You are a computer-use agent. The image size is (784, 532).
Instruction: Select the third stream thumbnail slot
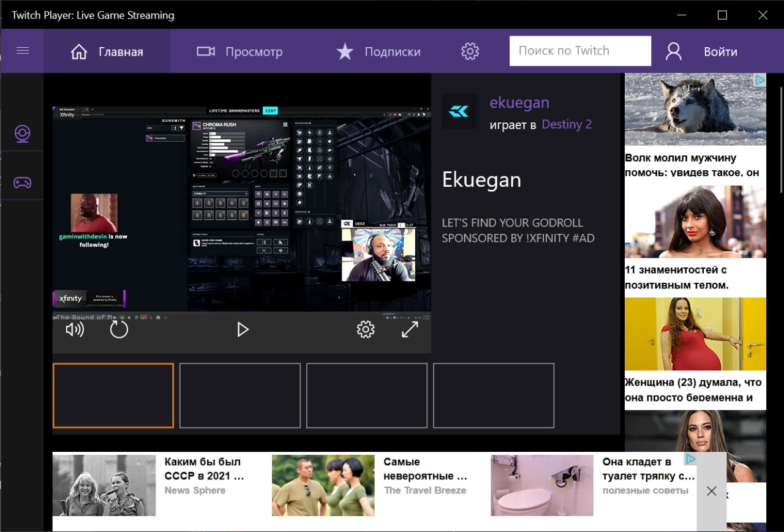pyautogui.click(x=367, y=395)
